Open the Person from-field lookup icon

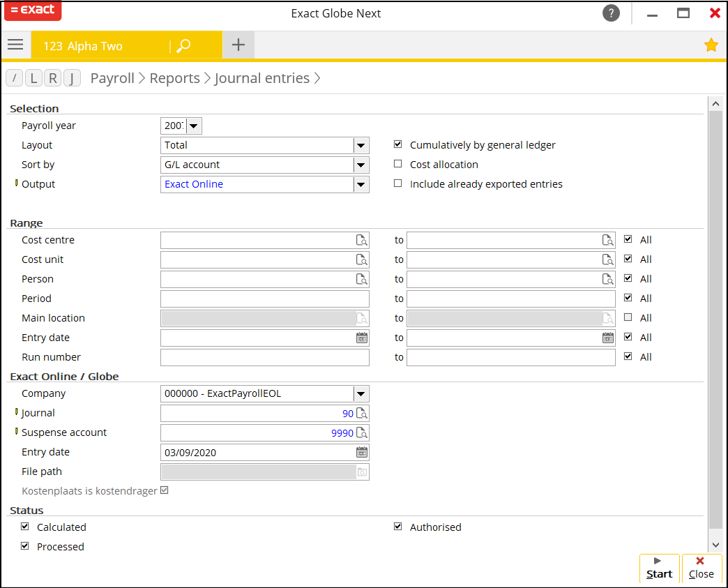[361, 279]
